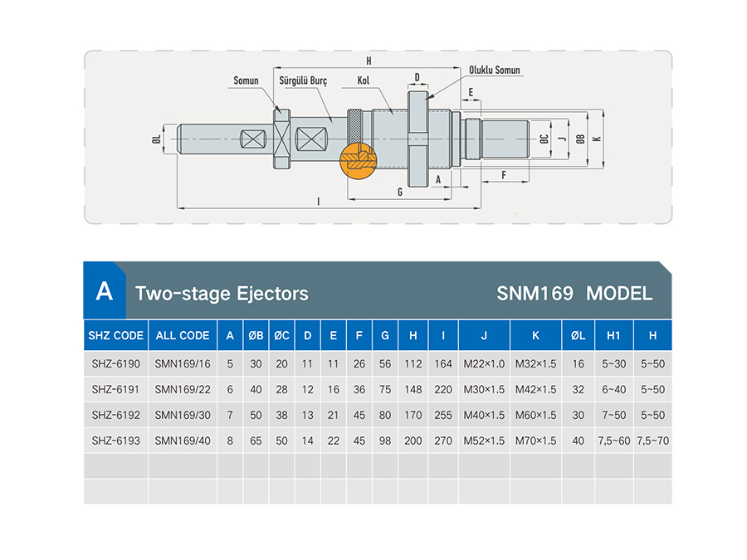This screenshot has width=747, height=560.
Task: Click the "112" value in the SHZ-6190 row
Action: [413, 364]
